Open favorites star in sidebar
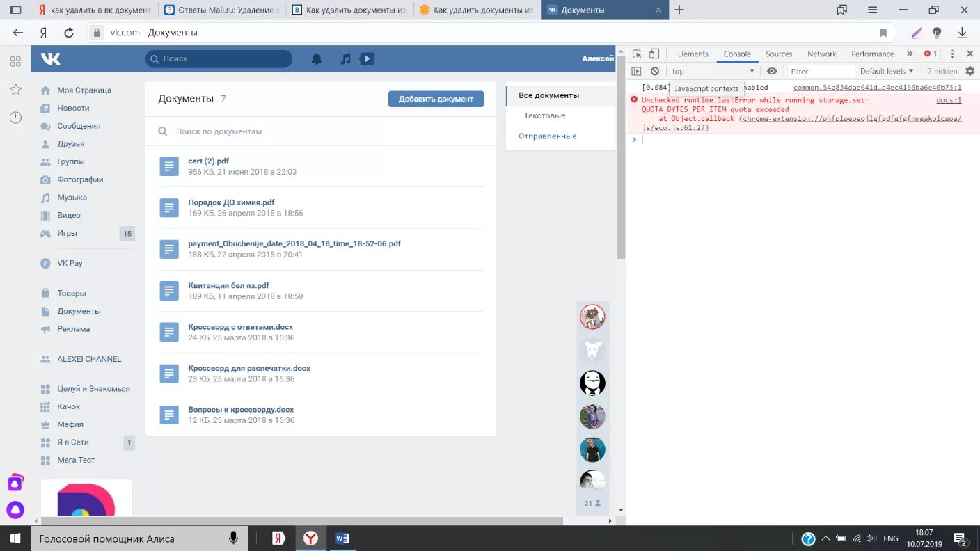This screenshot has height=551, width=980. [x=15, y=89]
